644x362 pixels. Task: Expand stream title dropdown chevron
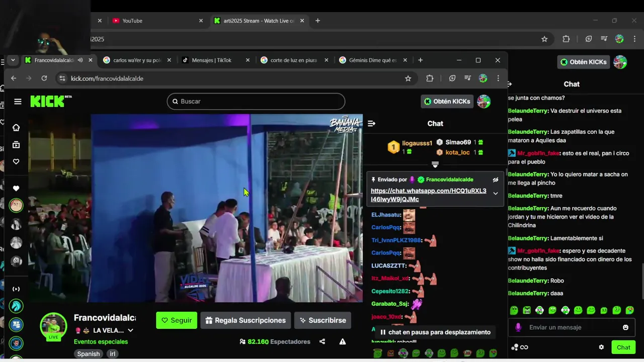tap(130, 331)
